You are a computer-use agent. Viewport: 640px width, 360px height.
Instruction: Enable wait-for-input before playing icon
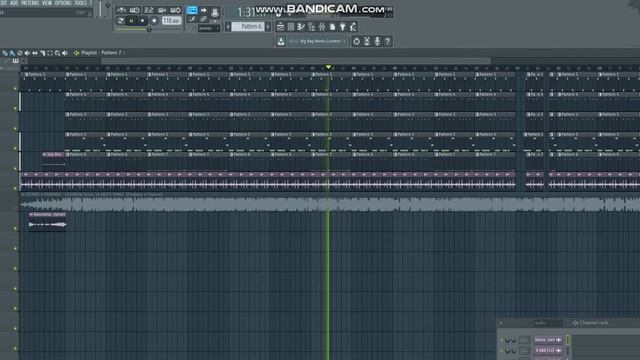(x=134, y=10)
